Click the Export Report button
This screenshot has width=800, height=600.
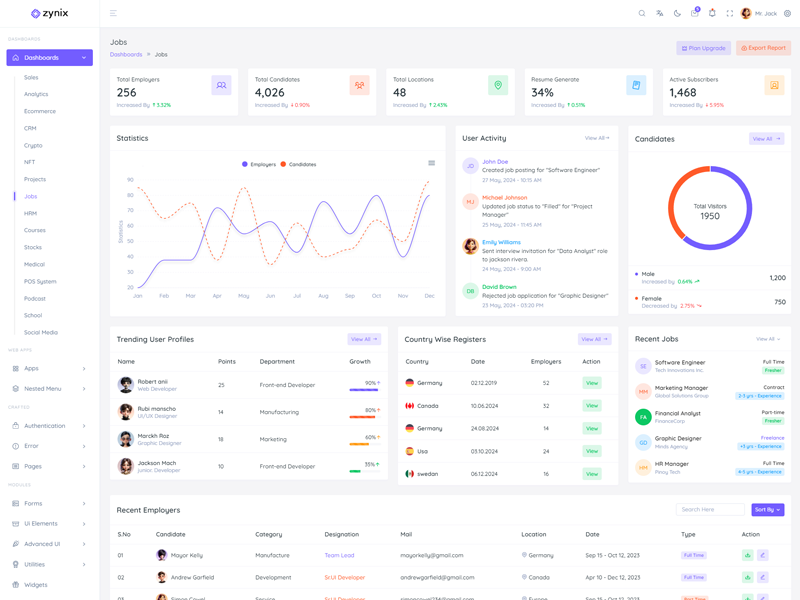[x=763, y=48]
